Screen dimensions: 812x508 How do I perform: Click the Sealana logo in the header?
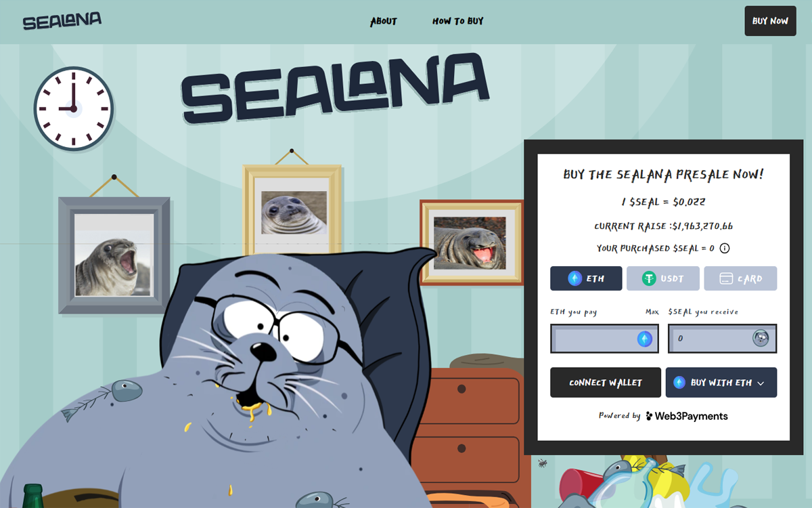(x=62, y=21)
